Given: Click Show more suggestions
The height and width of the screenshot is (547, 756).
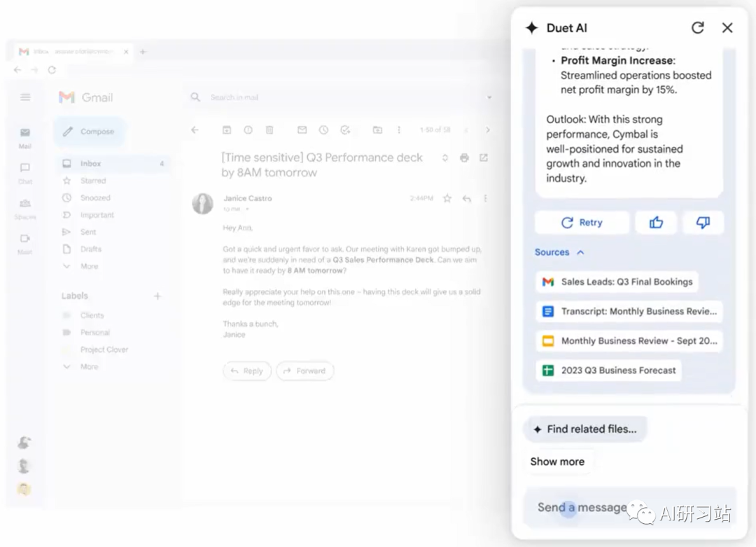Looking at the screenshot, I should (557, 462).
